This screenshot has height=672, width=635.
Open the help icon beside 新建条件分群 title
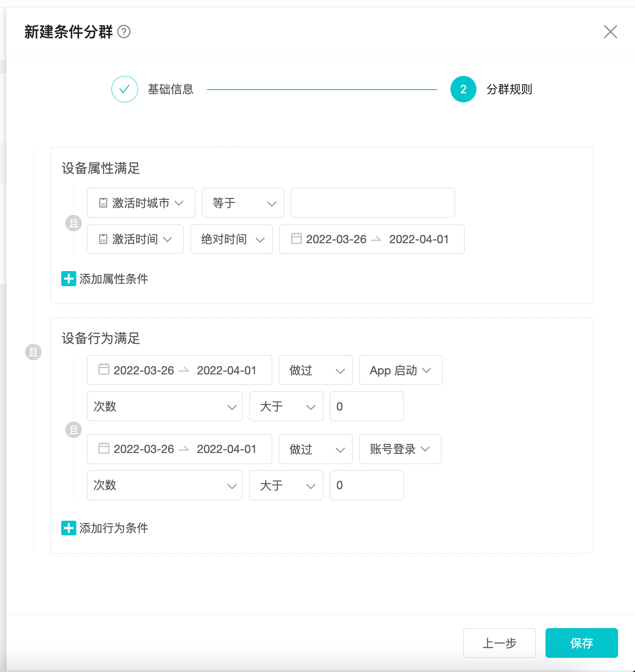tap(124, 32)
